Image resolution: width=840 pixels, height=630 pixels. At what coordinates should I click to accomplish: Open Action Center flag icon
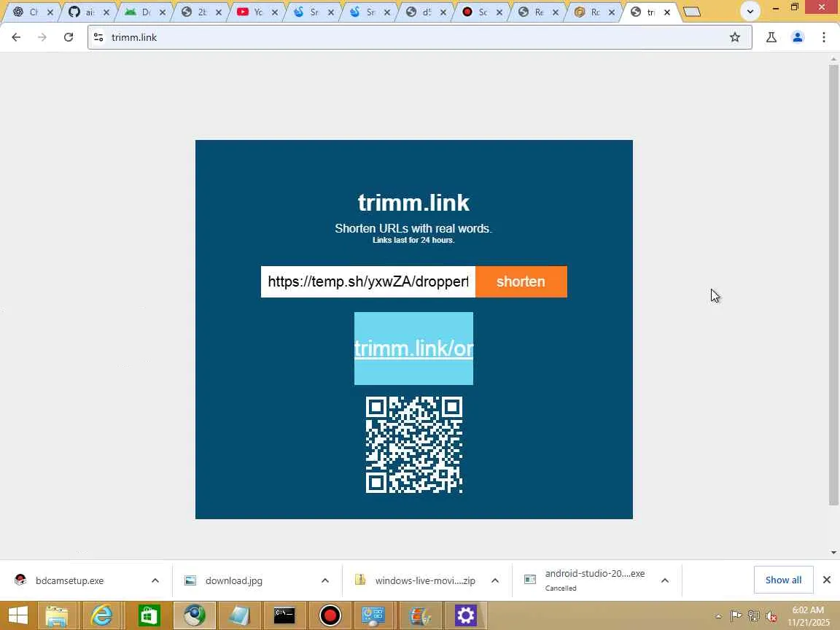736,617
